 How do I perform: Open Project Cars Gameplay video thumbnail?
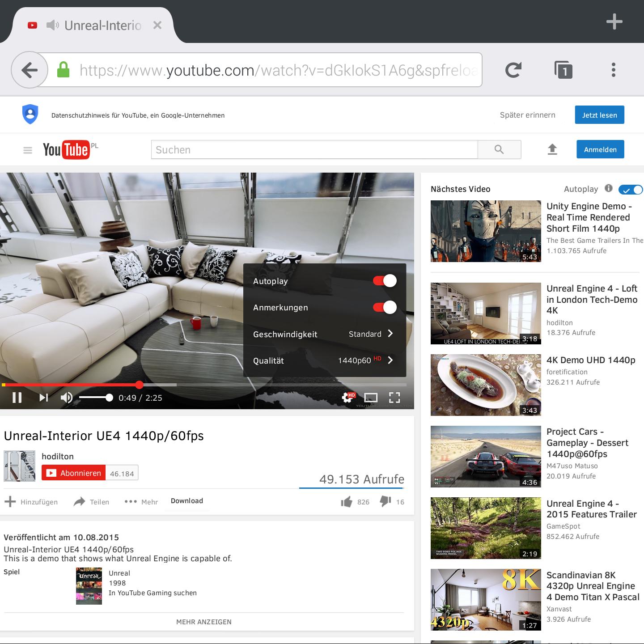(486, 457)
